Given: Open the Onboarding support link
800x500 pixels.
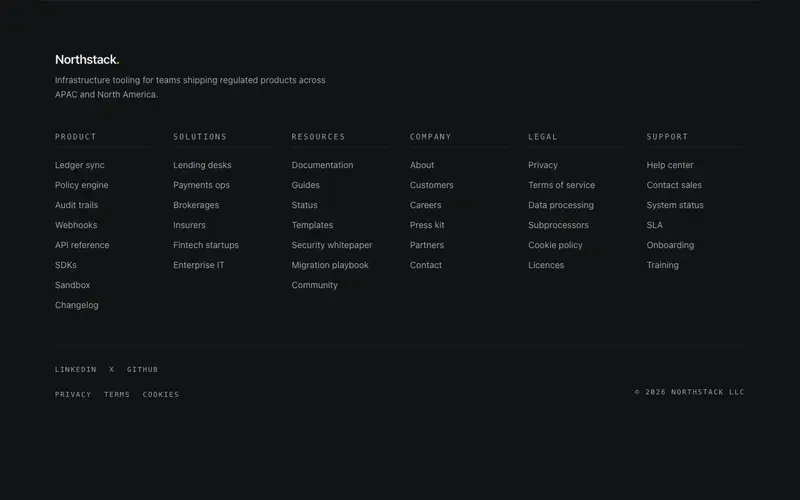Looking at the screenshot, I should 670,245.
